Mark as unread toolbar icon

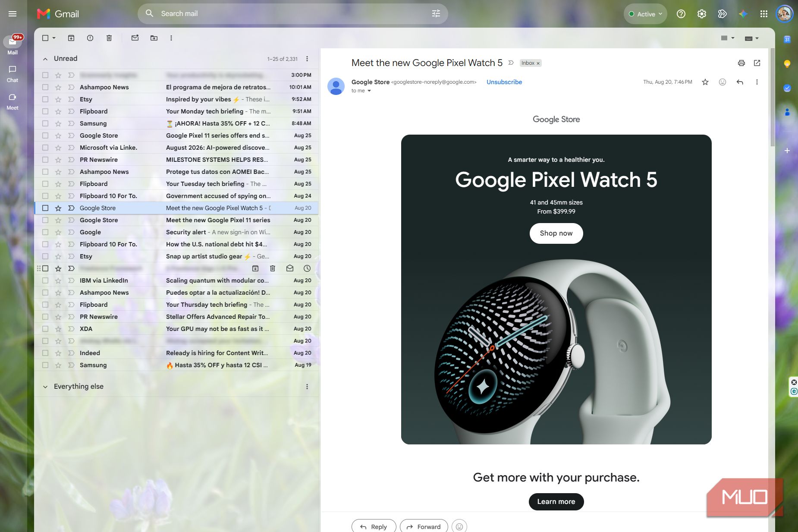pos(135,38)
